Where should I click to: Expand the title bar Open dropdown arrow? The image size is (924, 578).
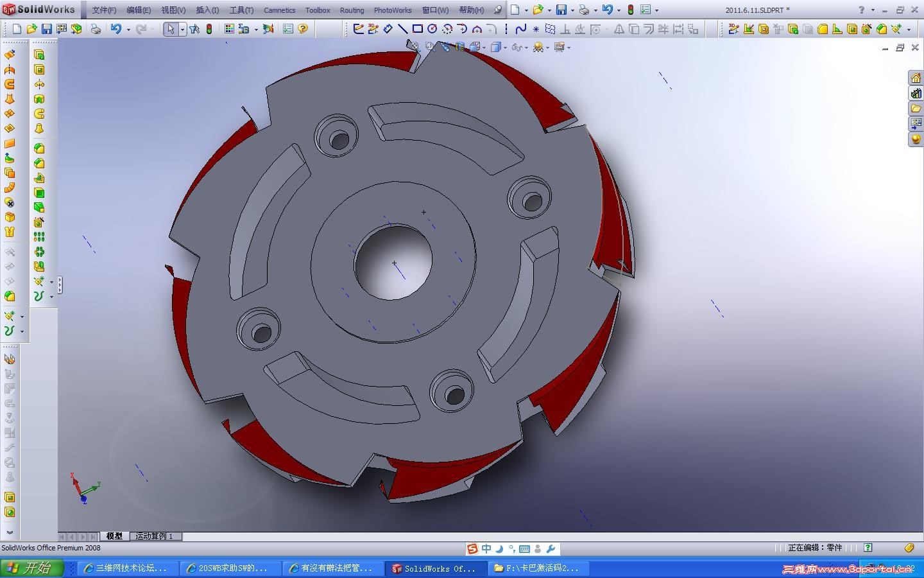tap(549, 10)
